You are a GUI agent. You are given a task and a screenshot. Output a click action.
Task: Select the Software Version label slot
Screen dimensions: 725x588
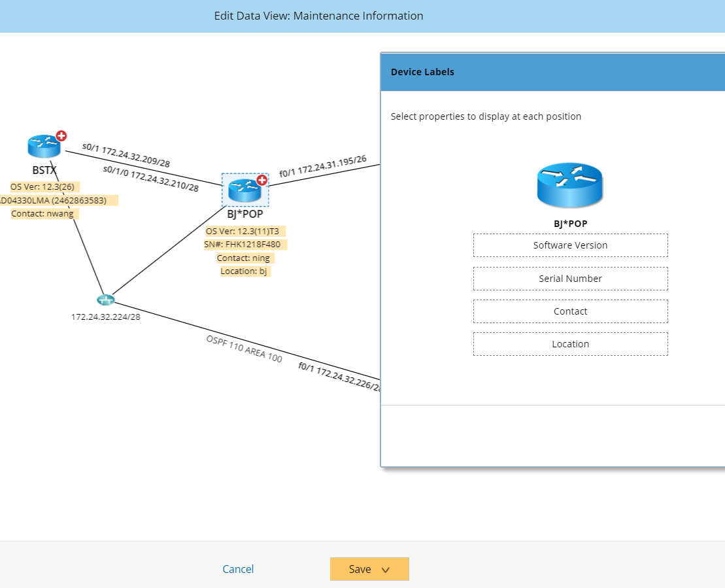point(570,245)
